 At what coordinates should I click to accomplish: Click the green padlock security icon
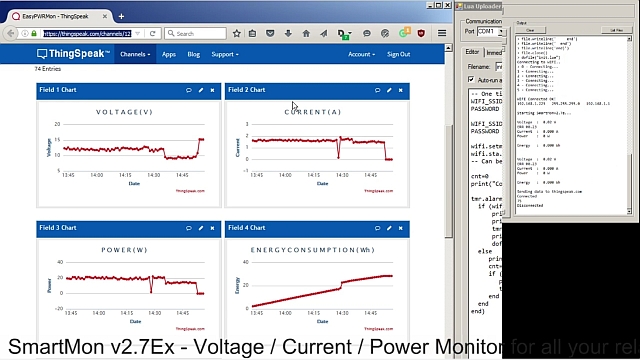tap(34, 33)
